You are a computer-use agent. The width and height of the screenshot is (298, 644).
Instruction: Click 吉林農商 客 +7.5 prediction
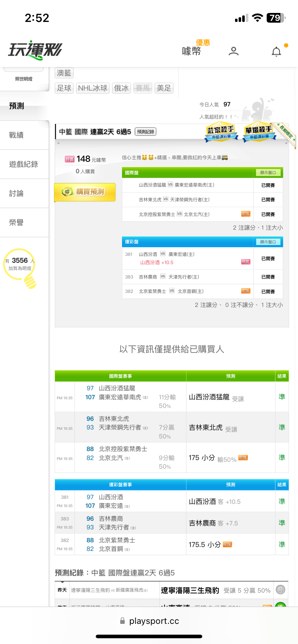(231, 523)
